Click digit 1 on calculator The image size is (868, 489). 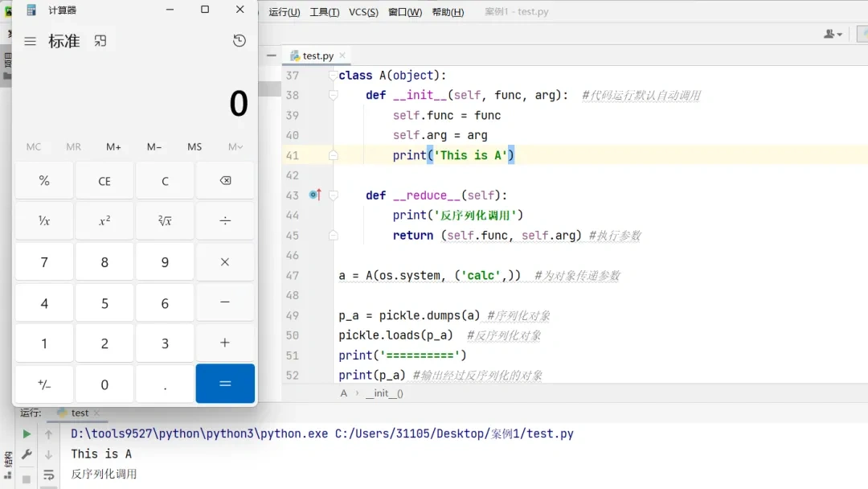pyautogui.click(x=44, y=343)
